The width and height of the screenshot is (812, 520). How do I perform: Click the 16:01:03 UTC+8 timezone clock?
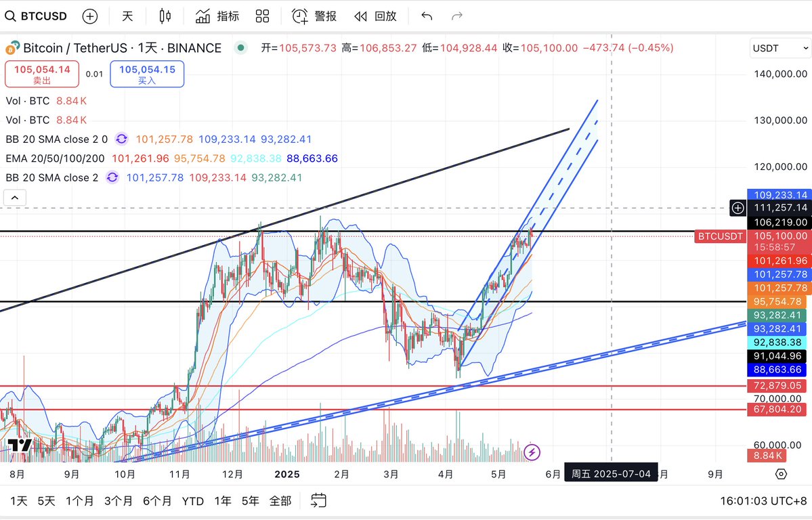pyautogui.click(x=763, y=501)
